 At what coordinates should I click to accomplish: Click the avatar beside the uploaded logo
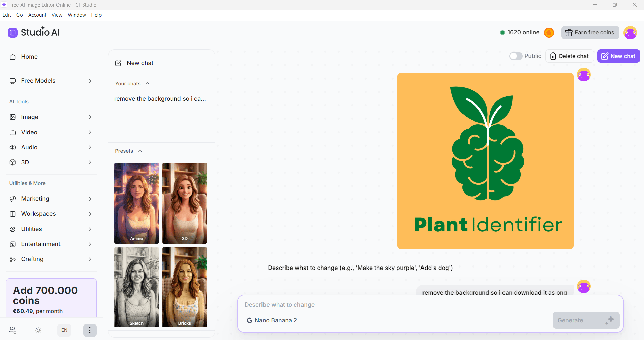584,75
